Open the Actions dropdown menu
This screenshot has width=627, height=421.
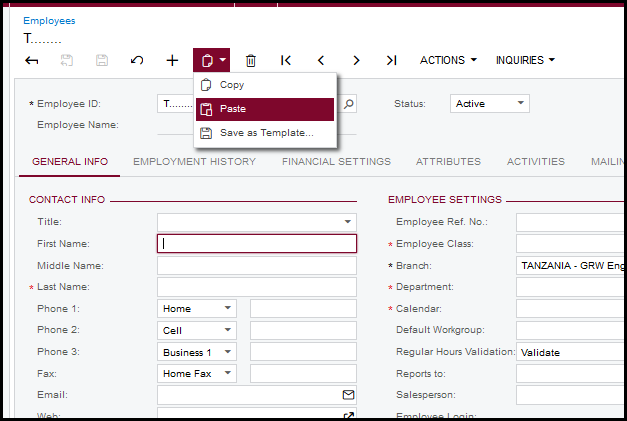pyautogui.click(x=447, y=61)
